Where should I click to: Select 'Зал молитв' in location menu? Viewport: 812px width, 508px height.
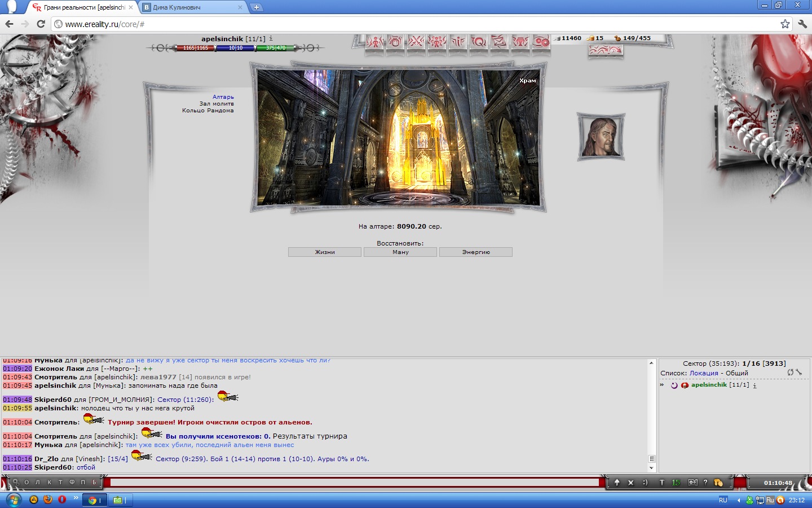coord(216,104)
